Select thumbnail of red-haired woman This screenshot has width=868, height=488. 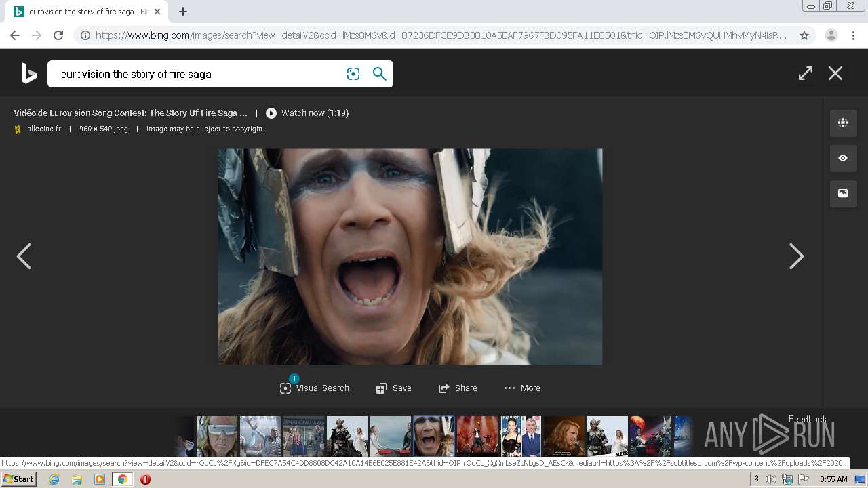(x=564, y=436)
